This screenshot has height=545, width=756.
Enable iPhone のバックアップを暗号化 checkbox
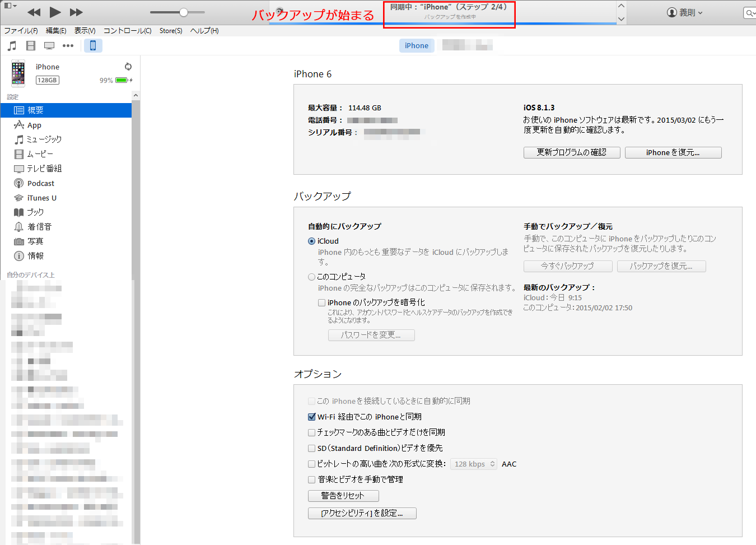coord(322,302)
